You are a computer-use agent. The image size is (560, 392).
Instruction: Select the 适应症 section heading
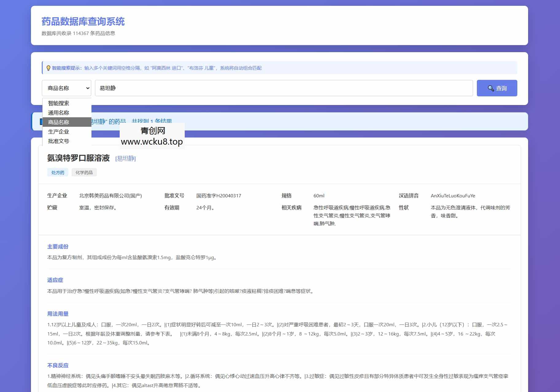pos(54,280)
